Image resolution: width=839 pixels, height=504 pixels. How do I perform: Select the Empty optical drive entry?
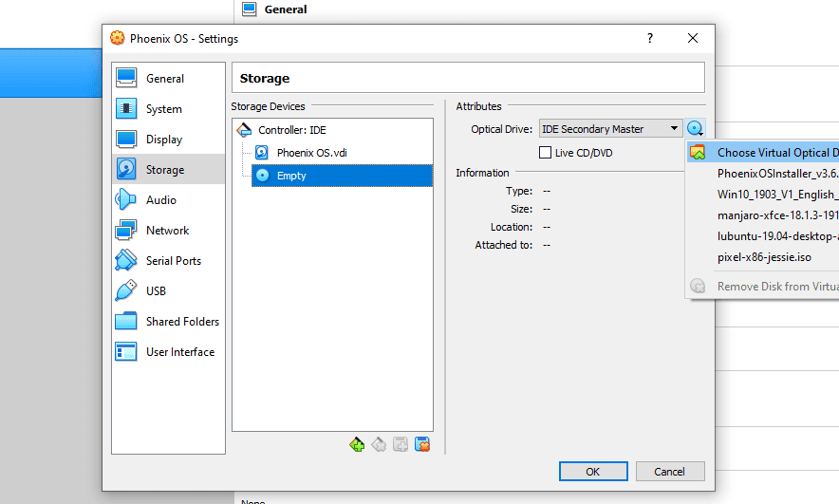click(342, 176)
